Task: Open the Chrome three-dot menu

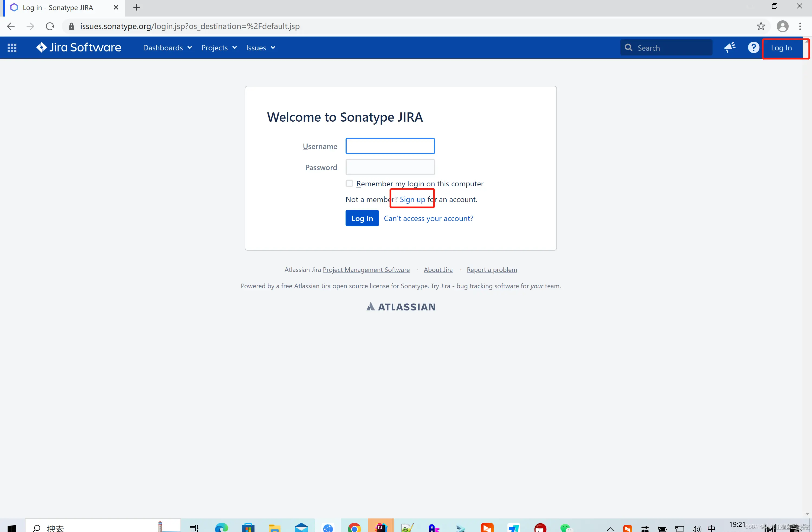Action: tap(800, 26)
